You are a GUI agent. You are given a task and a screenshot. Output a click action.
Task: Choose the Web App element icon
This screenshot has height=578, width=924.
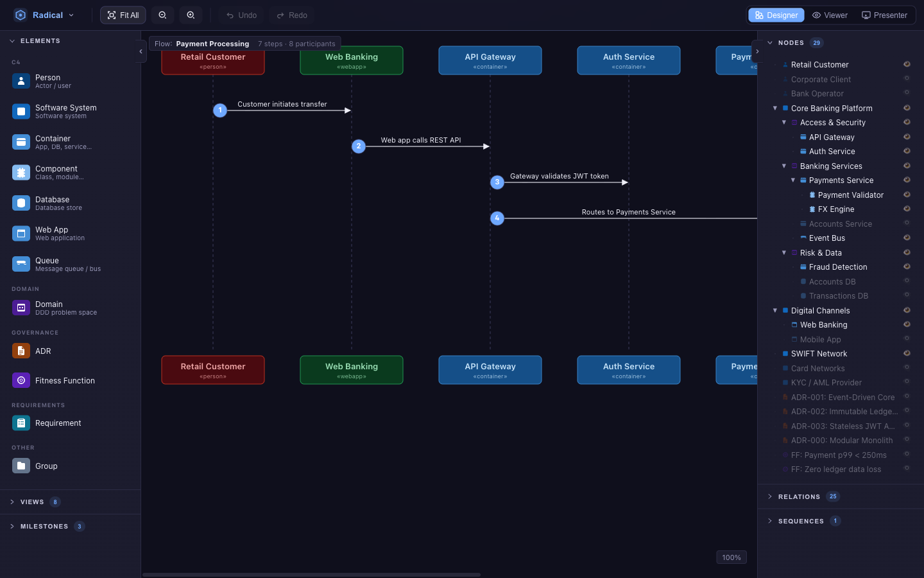[x=21, y=234]
